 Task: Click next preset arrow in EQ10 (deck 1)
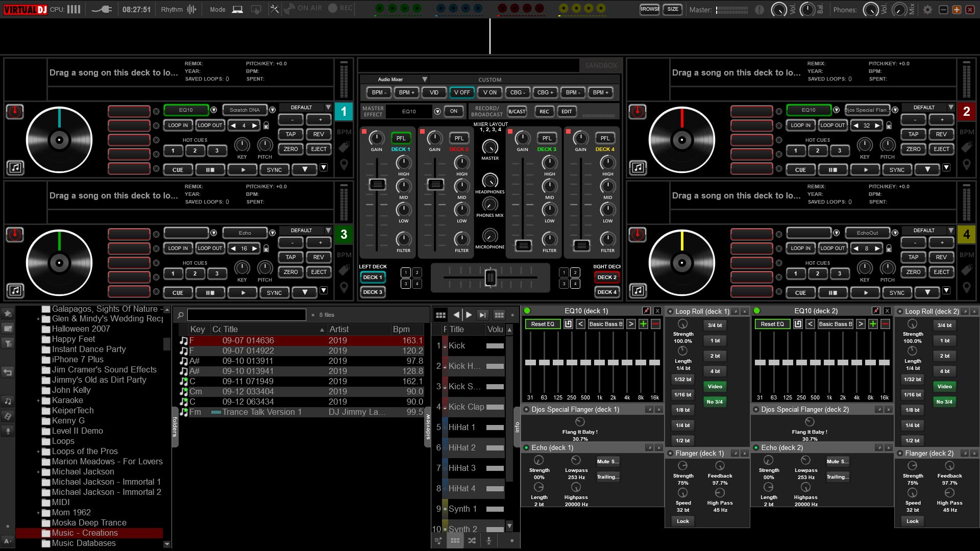631,324
